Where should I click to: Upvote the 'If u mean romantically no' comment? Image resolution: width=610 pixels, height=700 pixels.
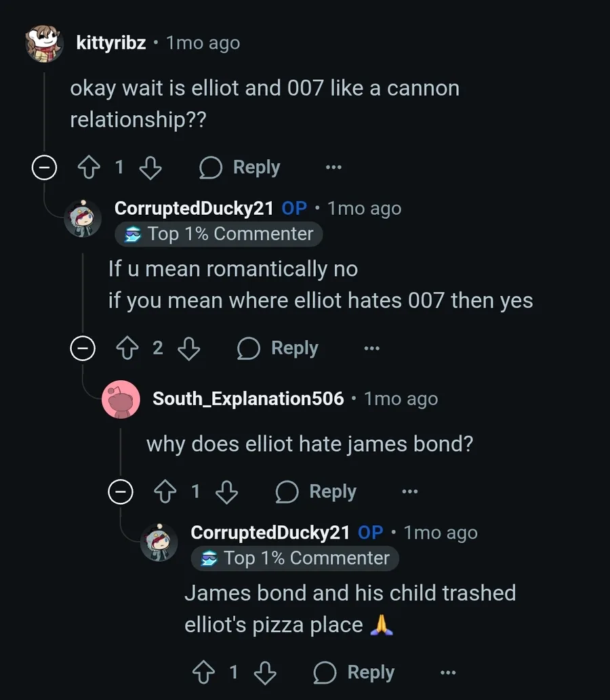[127, 348]
